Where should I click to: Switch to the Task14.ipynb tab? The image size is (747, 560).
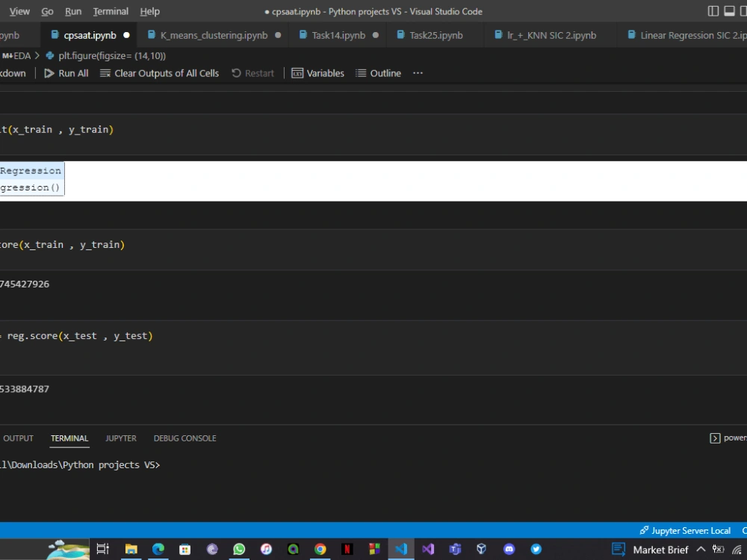tap(338, 35)
